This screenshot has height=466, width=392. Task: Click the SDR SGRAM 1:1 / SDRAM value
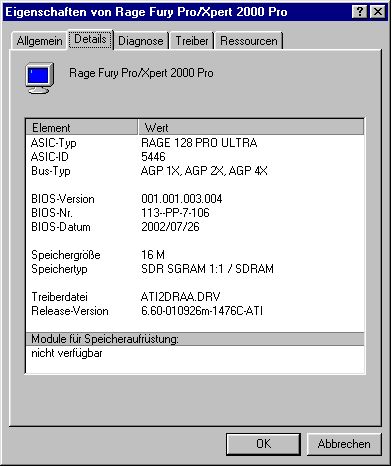coord(207,269)
